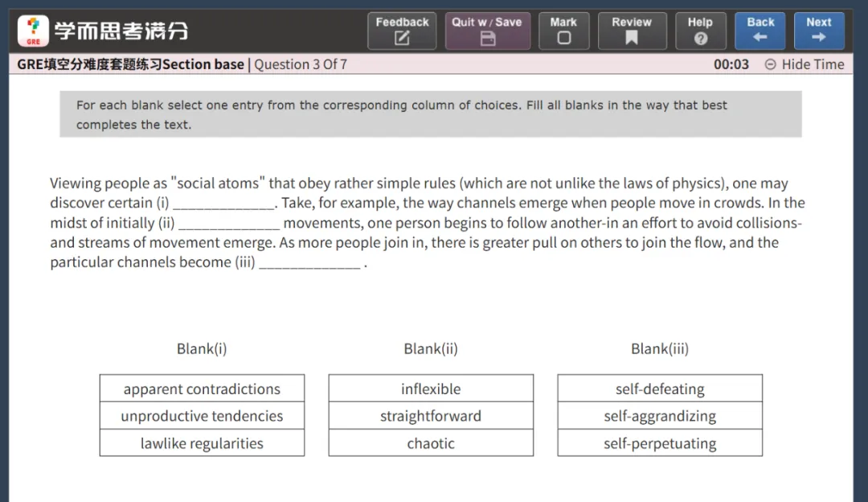The height and width of the screenshot is (502, 868).
Task: Select 'apparent contradictions' for Blank(i)
Action: [x=202, y=389]
